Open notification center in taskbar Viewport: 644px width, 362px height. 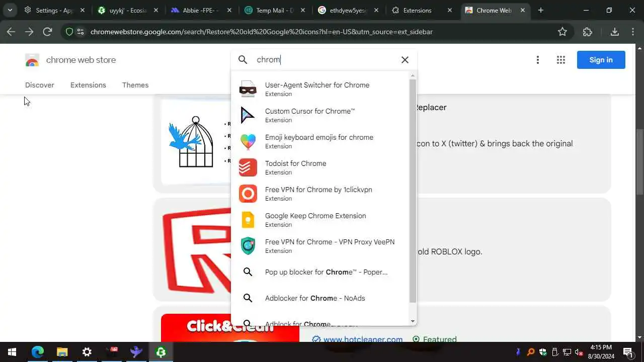tap(627, 352)
